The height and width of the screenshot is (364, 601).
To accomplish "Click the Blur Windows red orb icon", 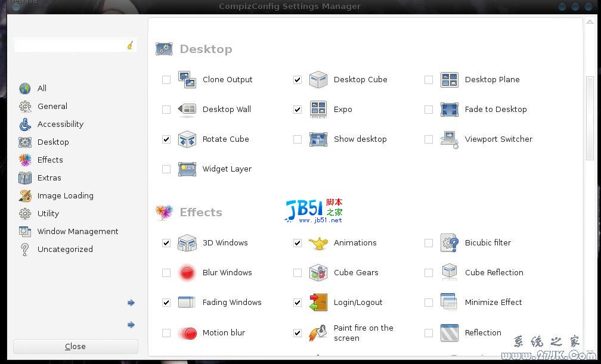I will click(x=187, y=272).
